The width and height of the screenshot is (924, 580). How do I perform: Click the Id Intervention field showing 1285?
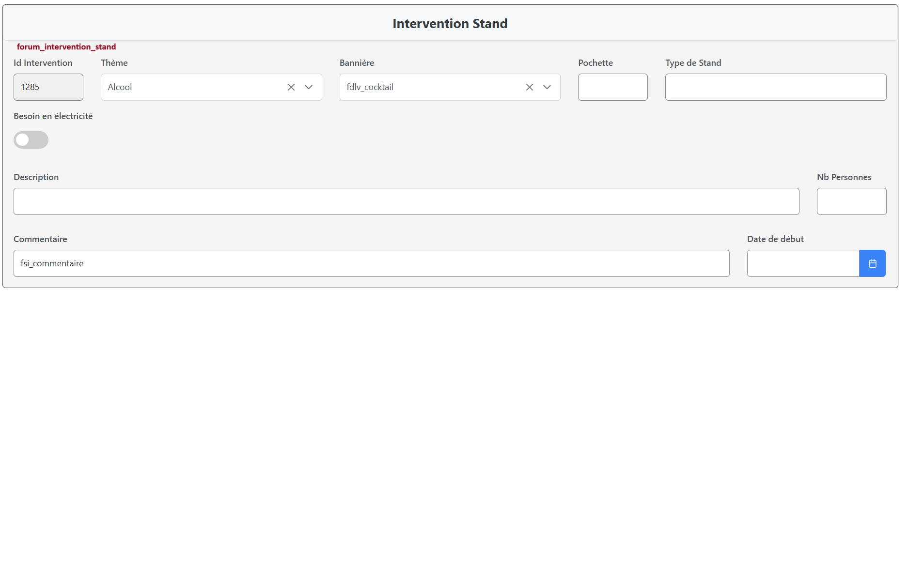[x=48, y=87]
